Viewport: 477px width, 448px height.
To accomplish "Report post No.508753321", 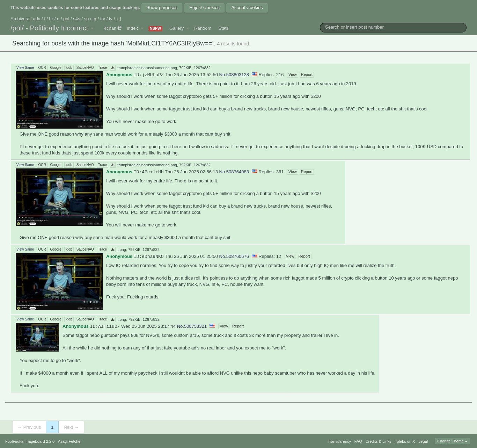I will click(238, 326).
